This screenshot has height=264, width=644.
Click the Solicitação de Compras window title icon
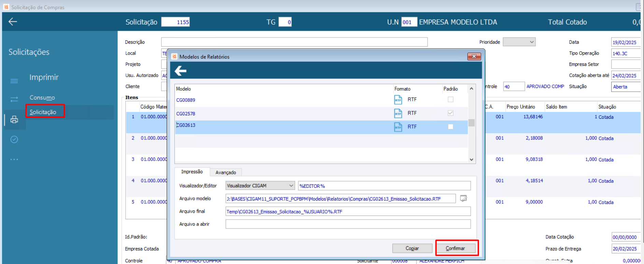pyautogui.click(x=6, y=7)
